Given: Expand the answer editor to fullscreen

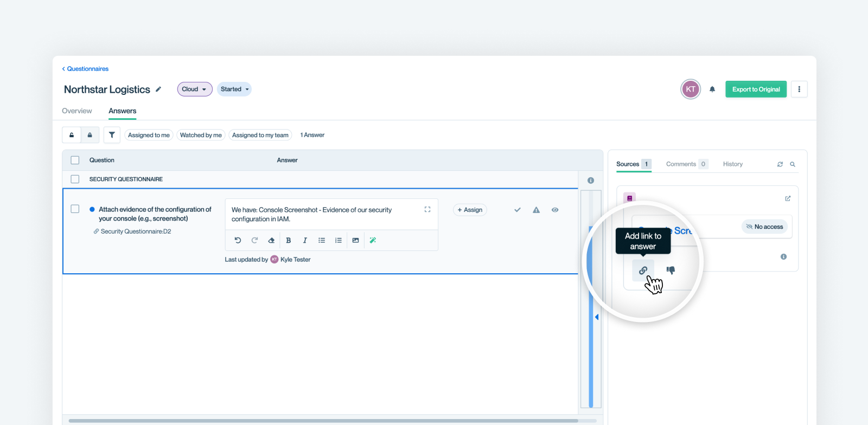Looking at the screenshot, I should click(427, 209).
